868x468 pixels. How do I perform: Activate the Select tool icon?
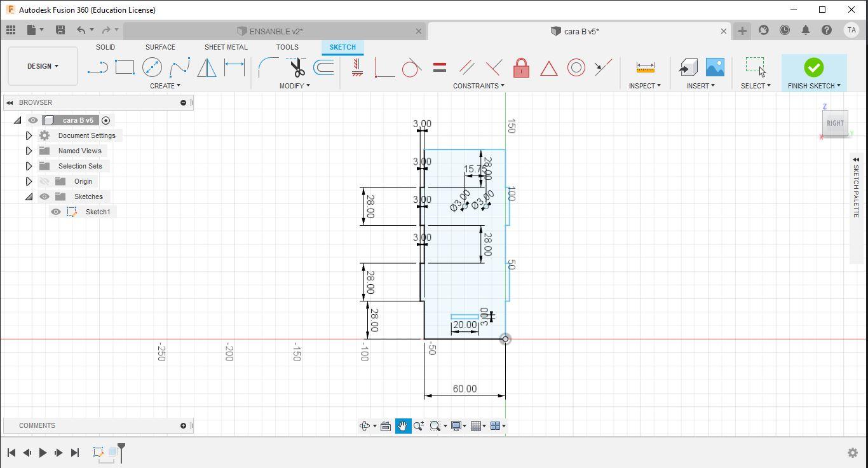[756, 67]
